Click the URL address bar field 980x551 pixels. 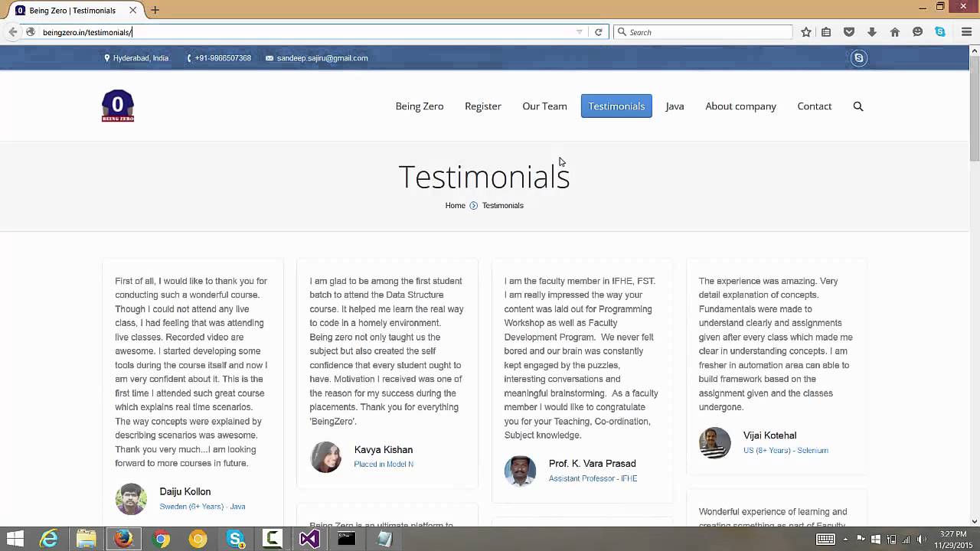pos(306,32)
